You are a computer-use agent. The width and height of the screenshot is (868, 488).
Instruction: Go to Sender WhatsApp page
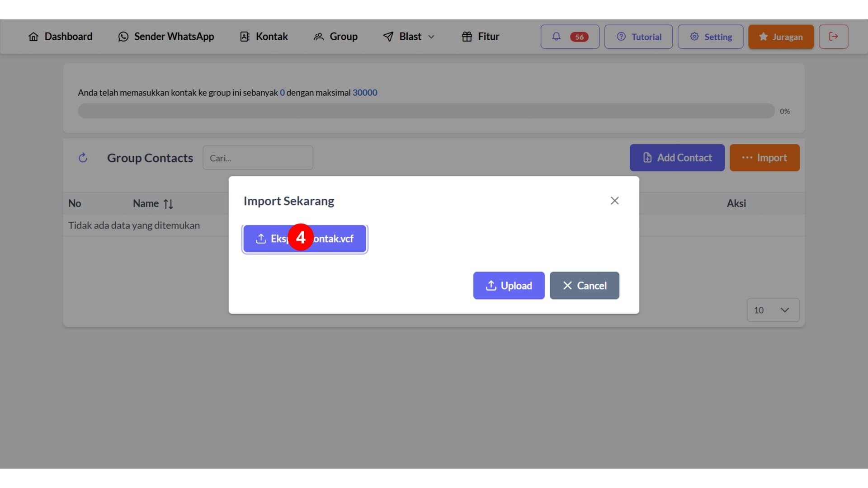(166, 37)
